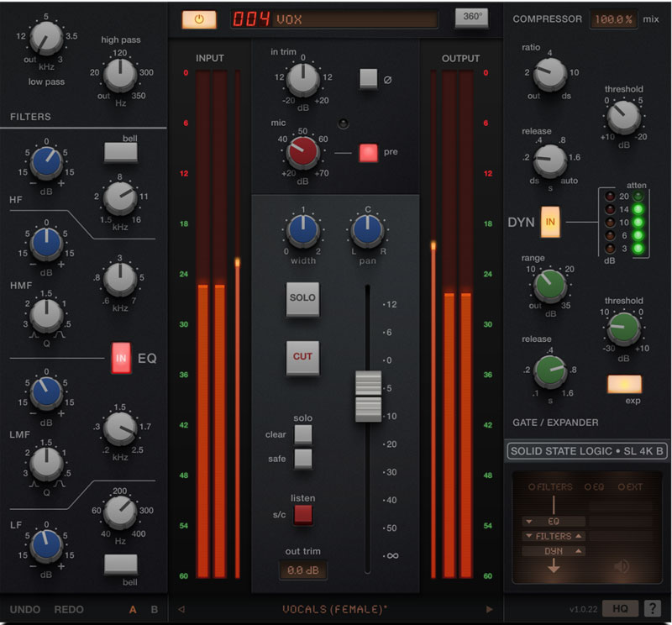Switch to the B comparison state
The image size is (672, 625).
154,609
